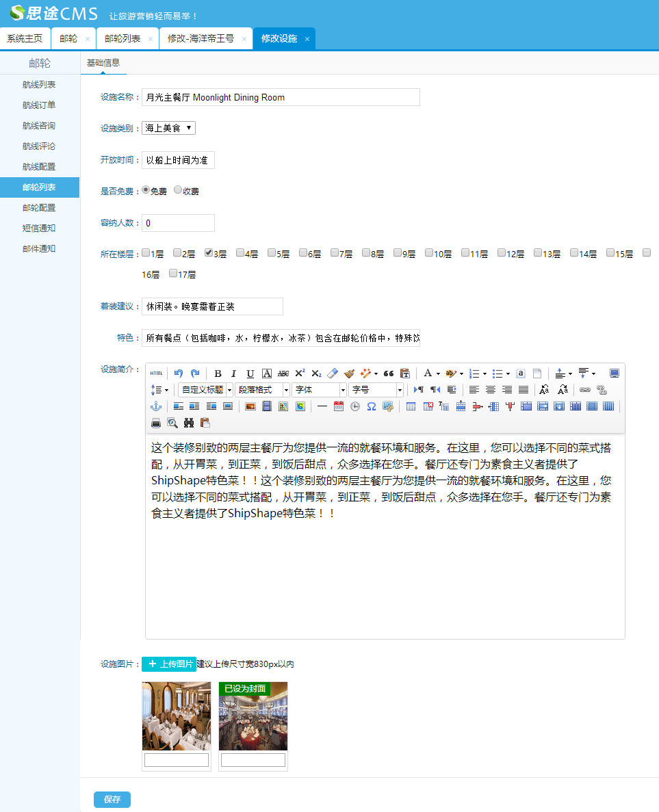This screenshot has height=812, width=659.
Task: Click the undo arrow in editor toolbar
Action: click(x=179, y=374)
